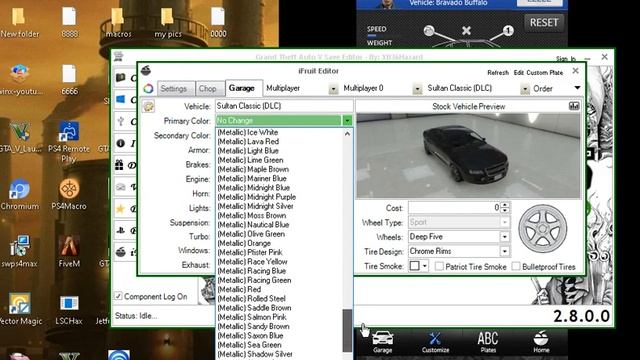The width and height of the screenshot is (640, 360).
Task: Enable Bulletproof Tires checkbox
Action: 516,266
